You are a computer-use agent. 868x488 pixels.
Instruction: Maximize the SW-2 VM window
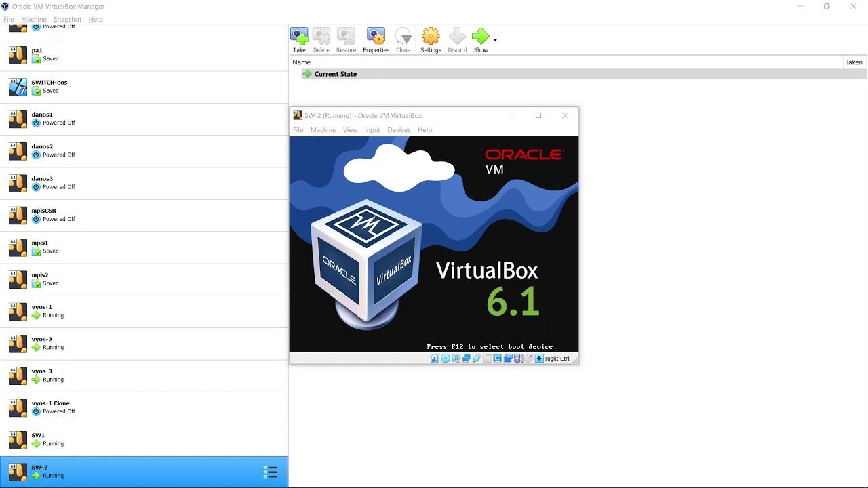pos(538,115)
